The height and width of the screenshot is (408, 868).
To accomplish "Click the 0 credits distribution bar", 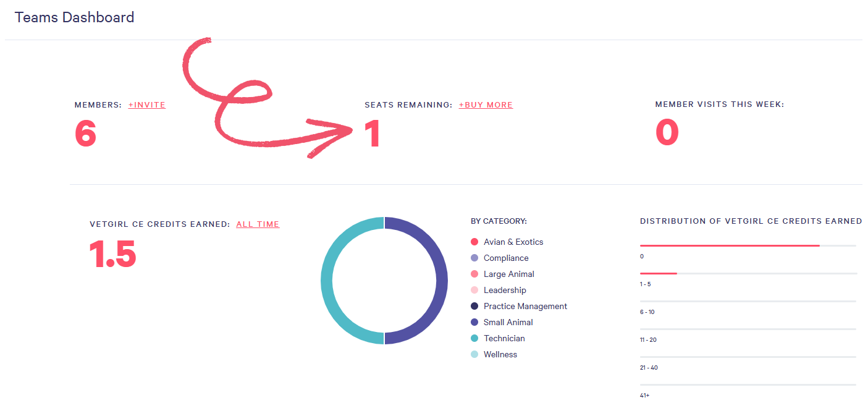I will (729, 245).
